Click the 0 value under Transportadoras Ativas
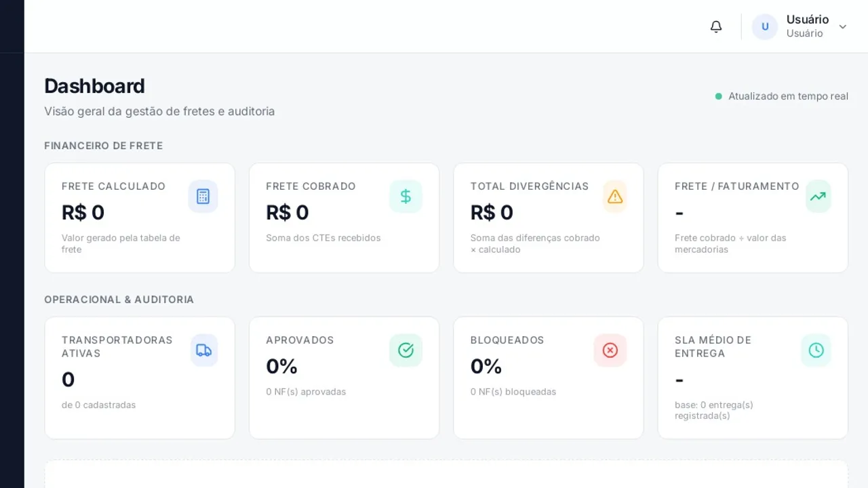Image resolution: width=868 pixels, height=488 pixels. [68, 380]
